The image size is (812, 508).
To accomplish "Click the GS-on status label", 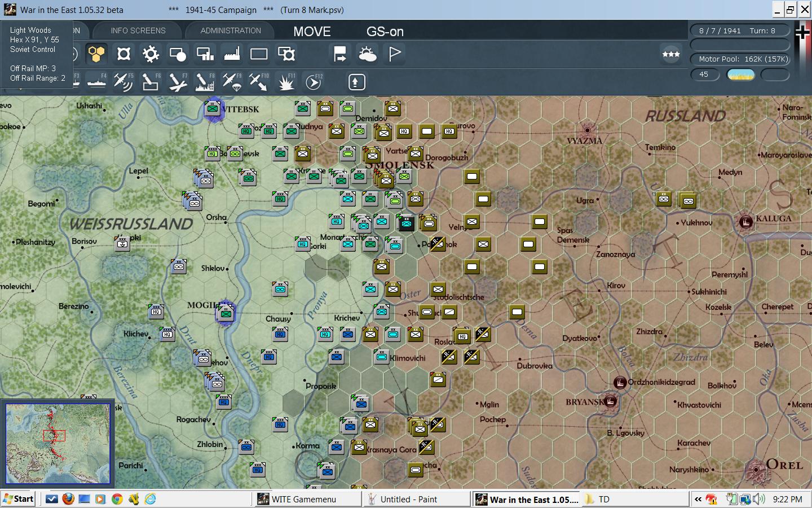I will [x=385, y=32].
